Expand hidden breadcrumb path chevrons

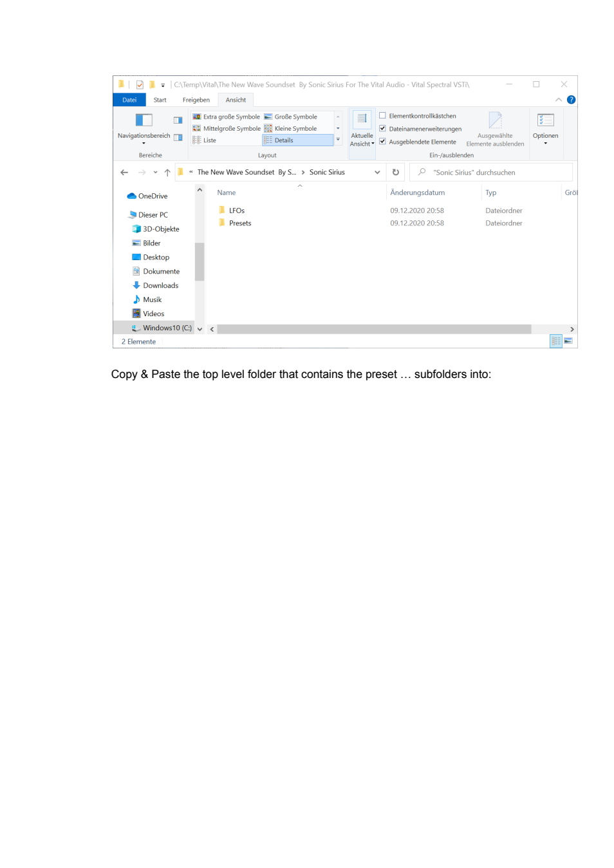click(191, 172)
